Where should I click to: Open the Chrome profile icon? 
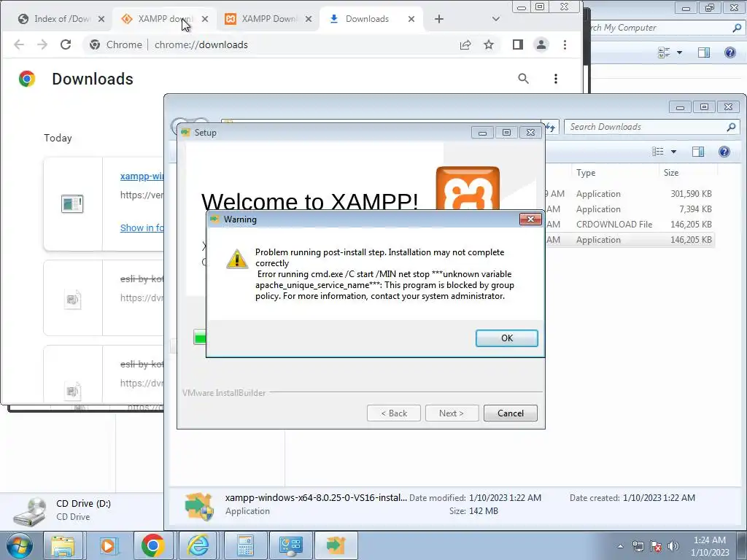click(541, 44)
